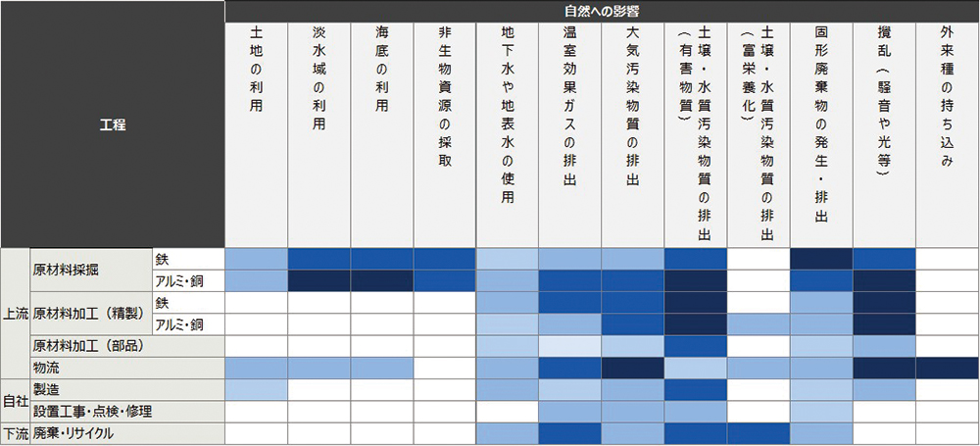Click the 廃棄・リサイクル row's 温室効果ガスの排出 cell
This screenshot has height=446, width=980.
tap(569, 432)
